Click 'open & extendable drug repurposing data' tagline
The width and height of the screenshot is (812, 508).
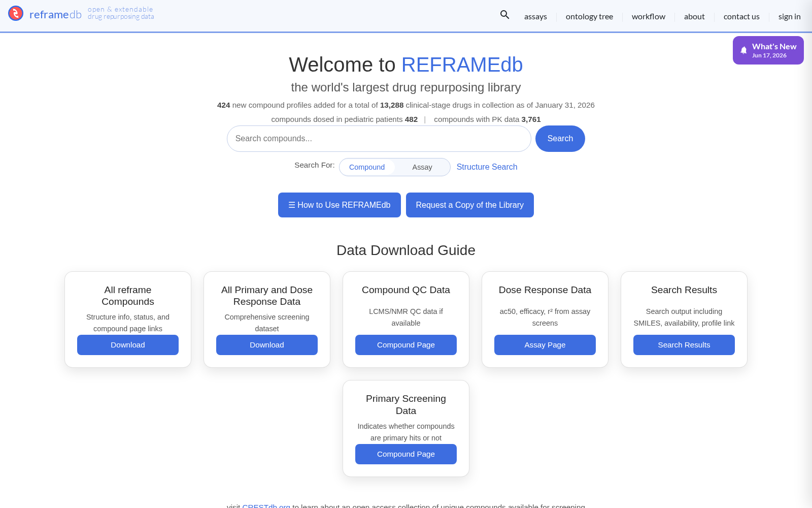(121, 13)
